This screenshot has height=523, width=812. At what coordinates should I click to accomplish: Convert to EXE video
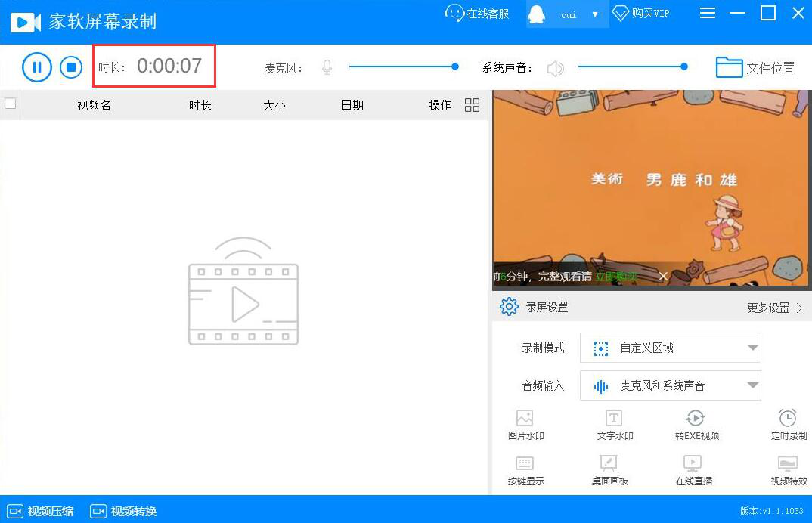click(696, 426)
